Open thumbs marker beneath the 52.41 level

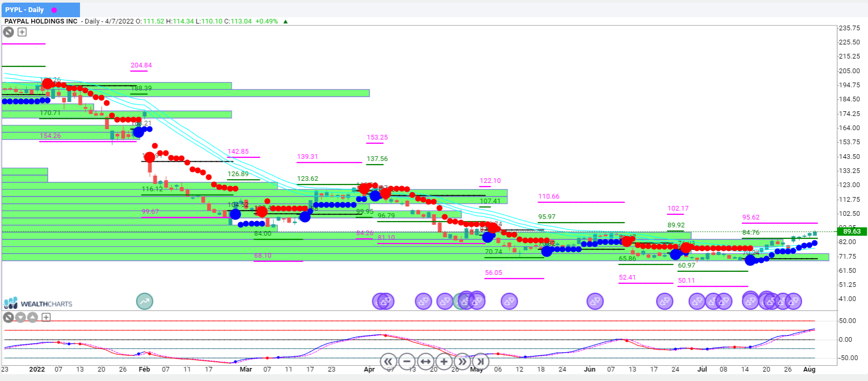tap(665, 301)
